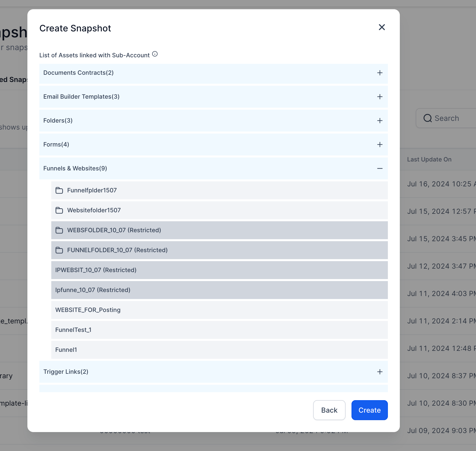
Task: Select the IPWEBSIT_10_07 (Restricted) item
Action: coord(220,270)
